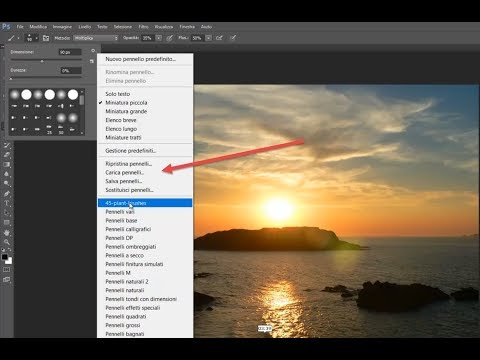Select the Type tool
Image resolution: width=480 pixels, height=360 pixels.
(7, 203)
